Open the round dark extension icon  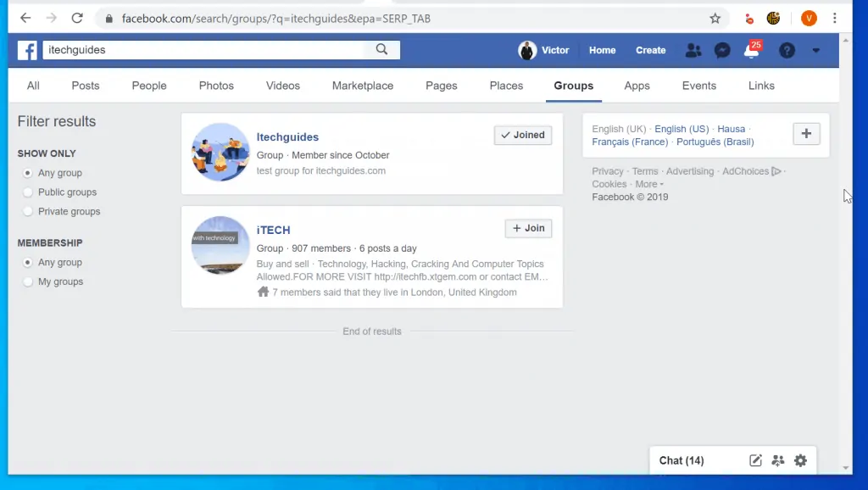pos(773,19)
